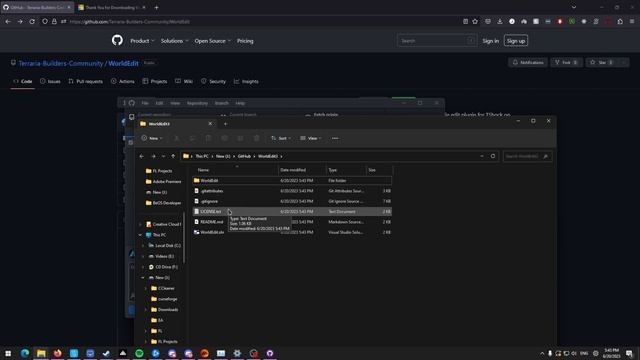The width and height of the screenshot is (640, 360).
Task: Bookmark this page with the star icon
Action: [x=475, y=22]
